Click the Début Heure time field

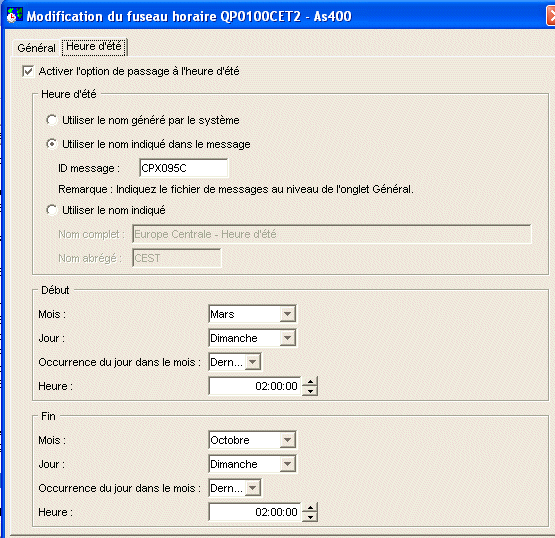coord(255,386)
